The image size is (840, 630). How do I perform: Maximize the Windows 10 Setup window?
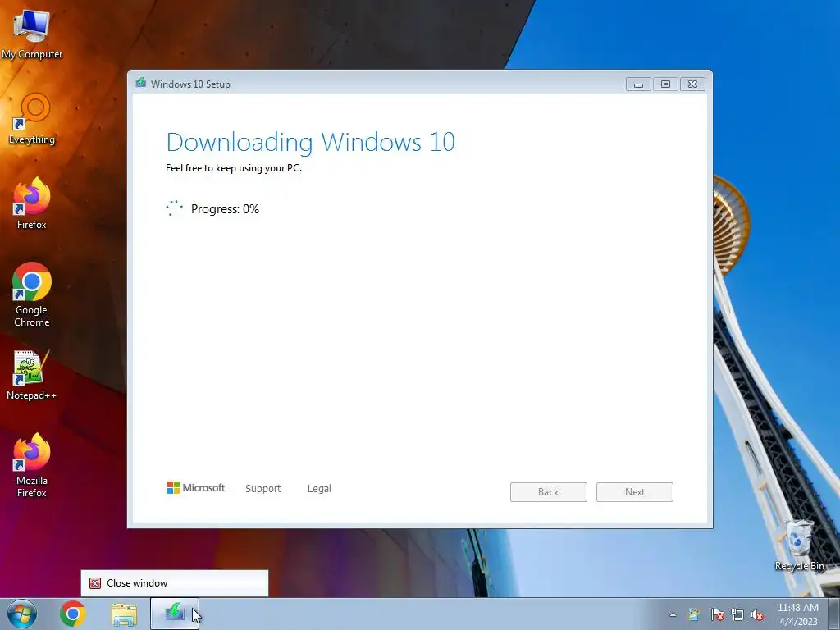coord(665,84)
